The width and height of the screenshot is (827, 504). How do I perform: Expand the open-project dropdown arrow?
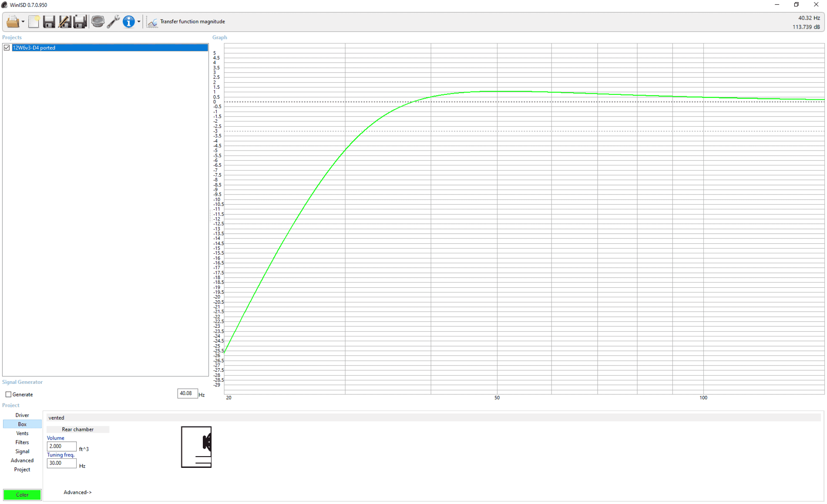(23, 22)
